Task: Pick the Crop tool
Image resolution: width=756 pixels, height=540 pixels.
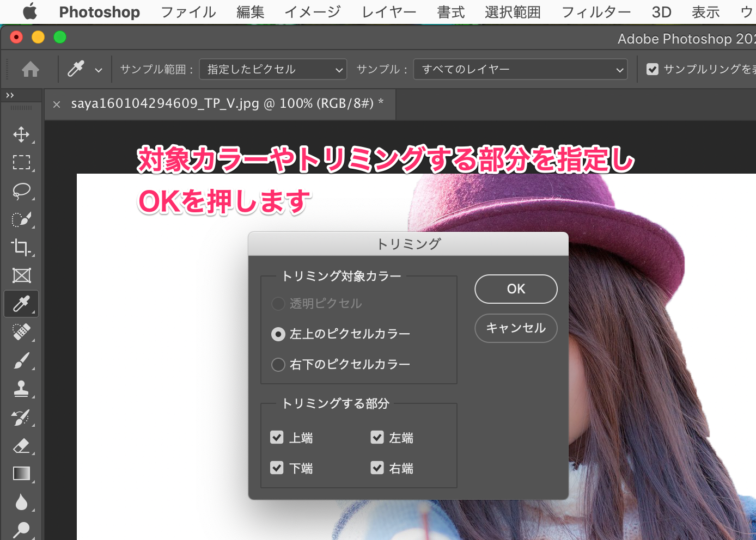Action: tap(21, 247)
